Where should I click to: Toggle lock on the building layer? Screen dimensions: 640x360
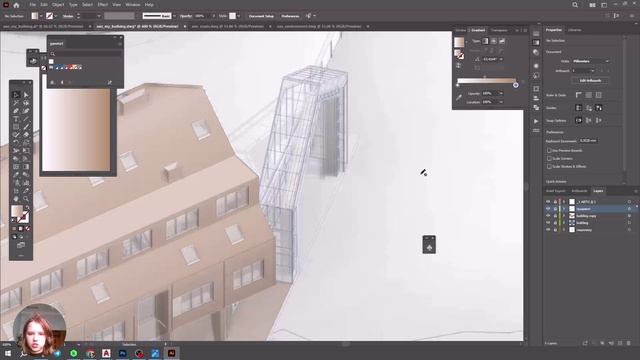click(x=555, y=223)
